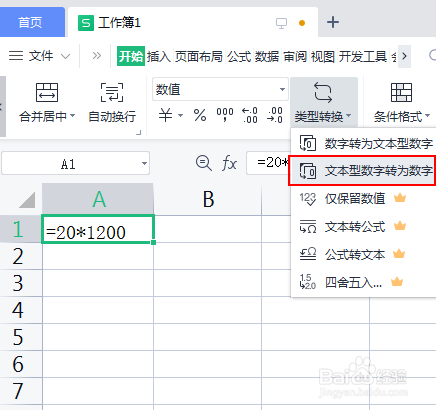This screenshot has height=410, width=436.
Task: Open the alignment group dialog launcher
Action: pyautogui.click(x=139, y=133)
